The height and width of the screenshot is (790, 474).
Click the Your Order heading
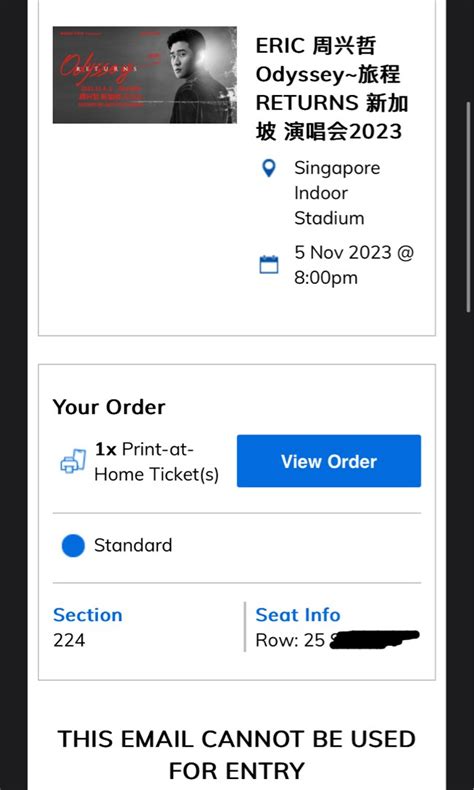(x=109, y=407)
